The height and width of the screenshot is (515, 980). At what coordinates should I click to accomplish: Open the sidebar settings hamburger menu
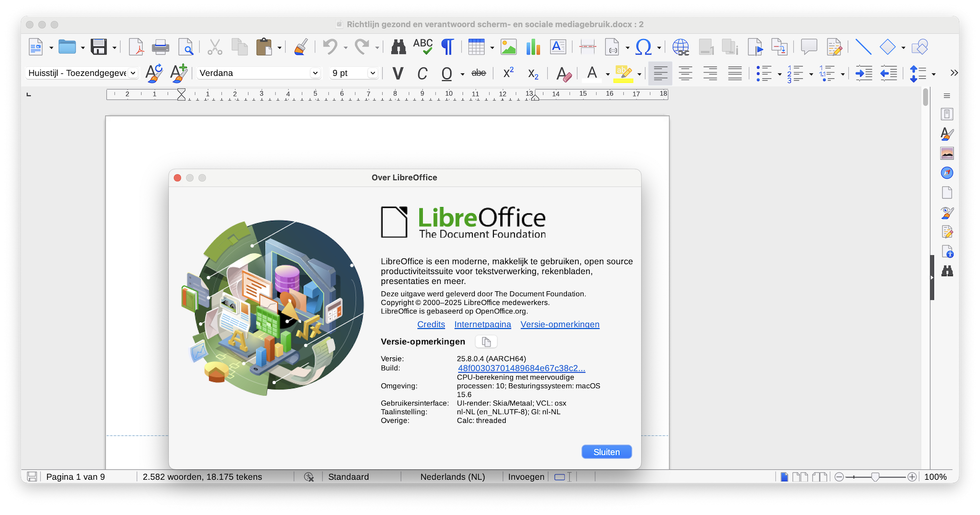pyautogui.click(x=947, y=96)
